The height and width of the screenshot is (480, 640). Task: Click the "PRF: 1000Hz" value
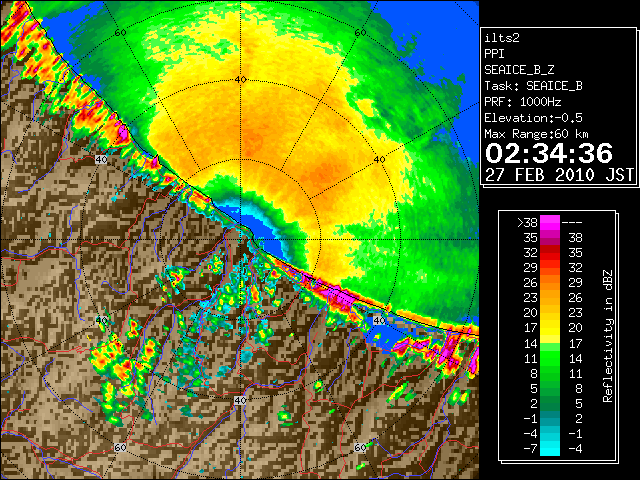pyautogui.click(x=523, y=102)
